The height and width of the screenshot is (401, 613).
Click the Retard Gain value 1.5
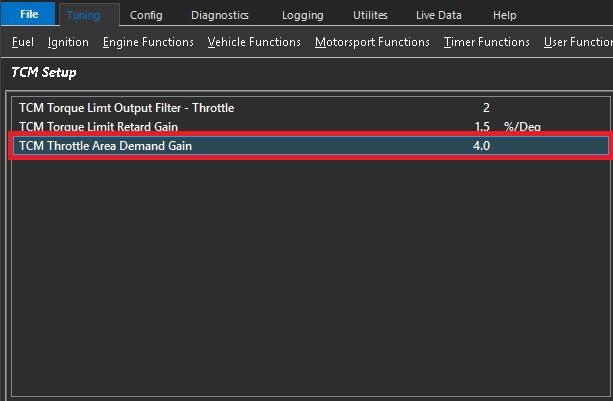tap(482, 127)
